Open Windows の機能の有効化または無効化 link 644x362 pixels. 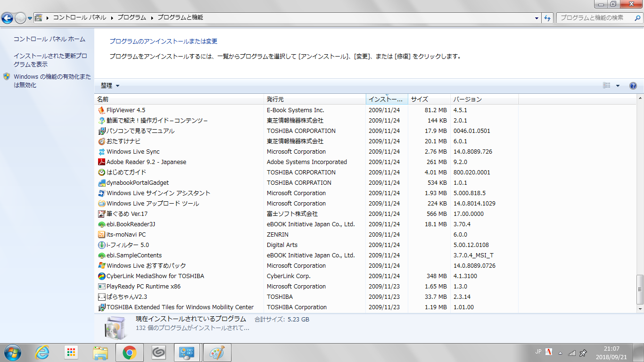click(52, 81)
